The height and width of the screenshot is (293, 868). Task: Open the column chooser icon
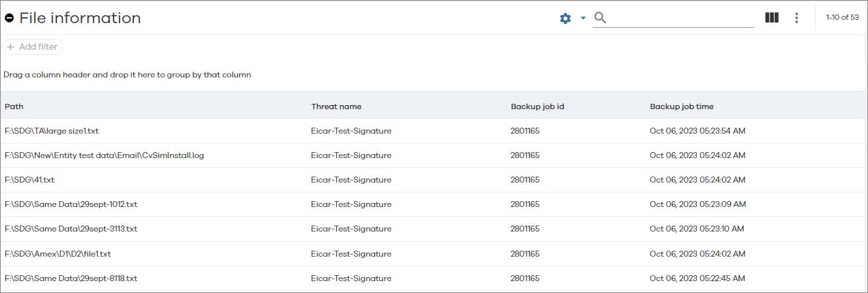point(772,18)
